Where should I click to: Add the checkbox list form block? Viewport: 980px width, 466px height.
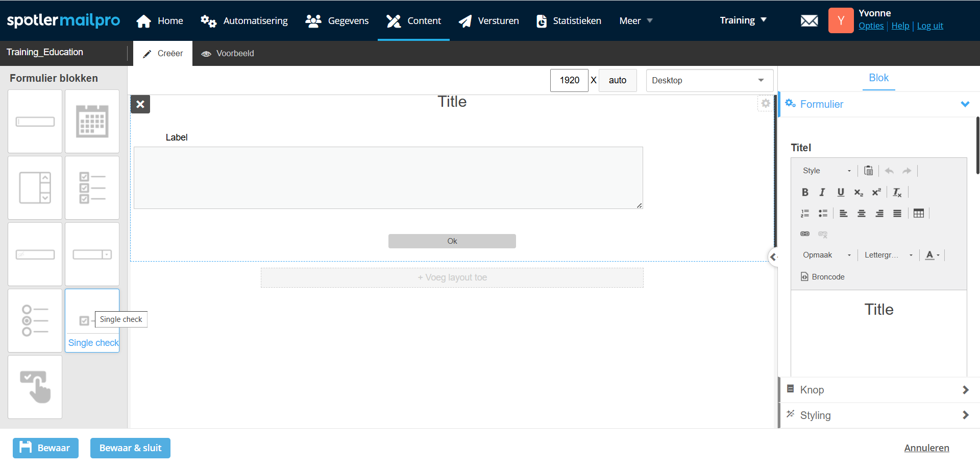click(x=92, y=188)
